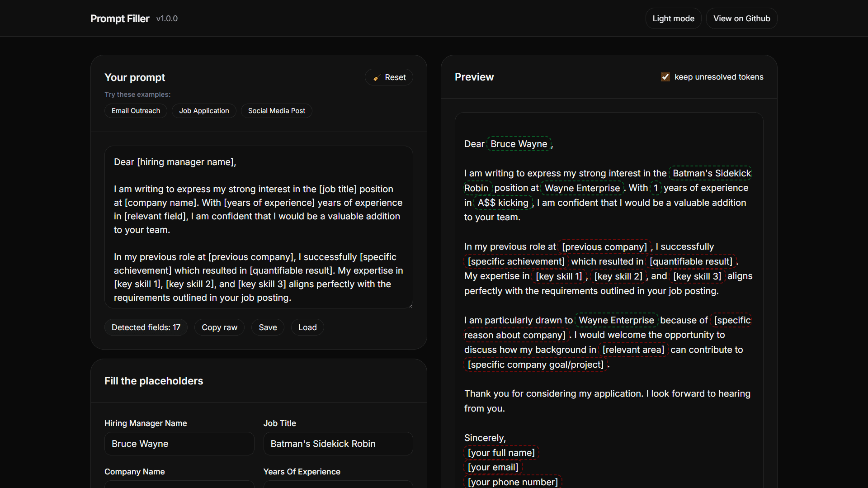Click the Fill the placeholders heading
868x488 pixels.
pos(154,381)
